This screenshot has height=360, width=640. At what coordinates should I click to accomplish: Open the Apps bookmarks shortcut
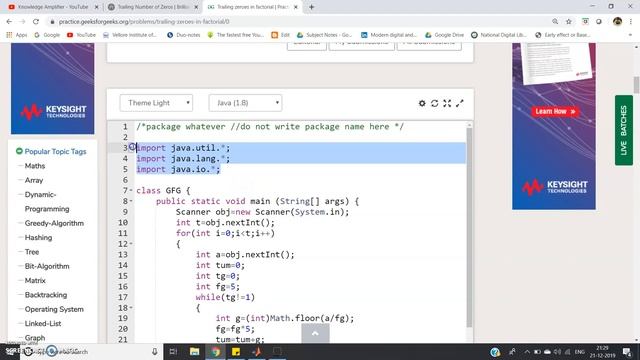pos(17,35)
